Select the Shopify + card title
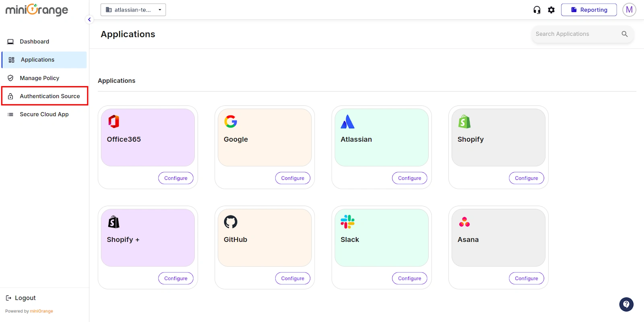This screenshot has height=322, width=644. [x=123, y=239]
